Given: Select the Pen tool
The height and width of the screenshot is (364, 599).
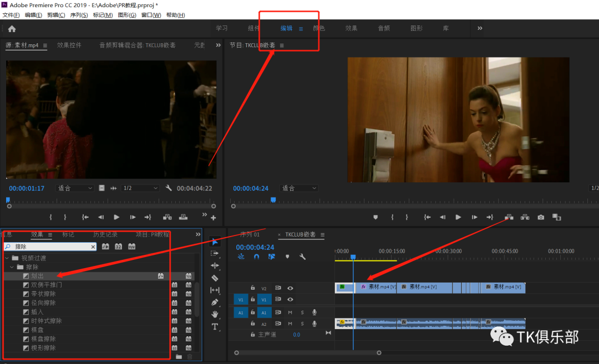Looking at the screenshot, I should tap(215, 302).
